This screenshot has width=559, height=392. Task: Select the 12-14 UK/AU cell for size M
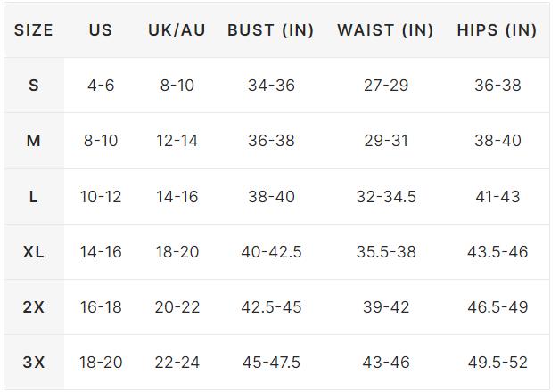(x=177, y=141)
